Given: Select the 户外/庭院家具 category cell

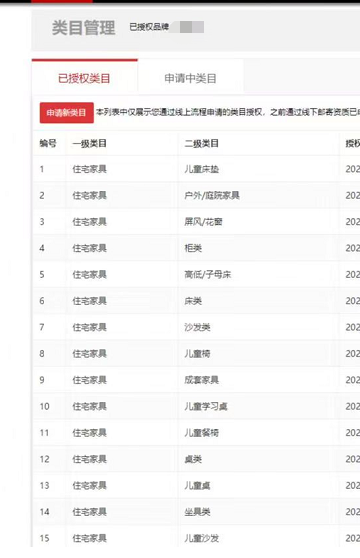Looking at the screenshot, I should pyautogui.click(x=212, y=195).
